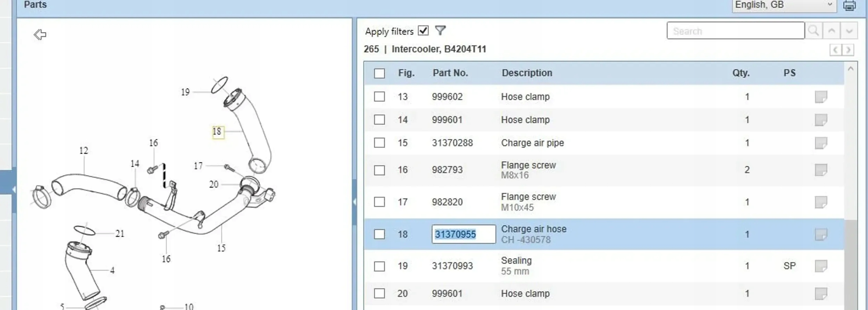Tick checkbox for Sealing 55 mm row
This screenshot has width=868, height=310.
coord(379,267)
